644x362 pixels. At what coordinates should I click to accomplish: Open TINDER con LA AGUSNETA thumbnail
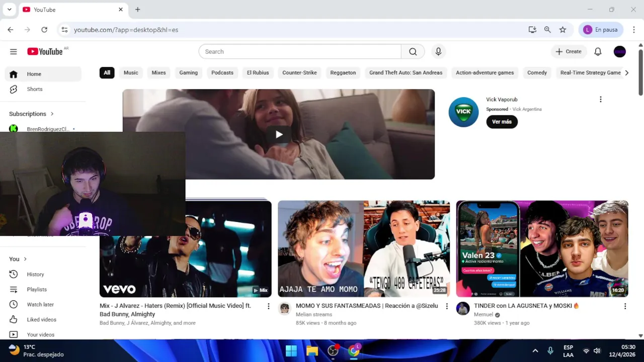pyautogui.click(x=542, y=249)
